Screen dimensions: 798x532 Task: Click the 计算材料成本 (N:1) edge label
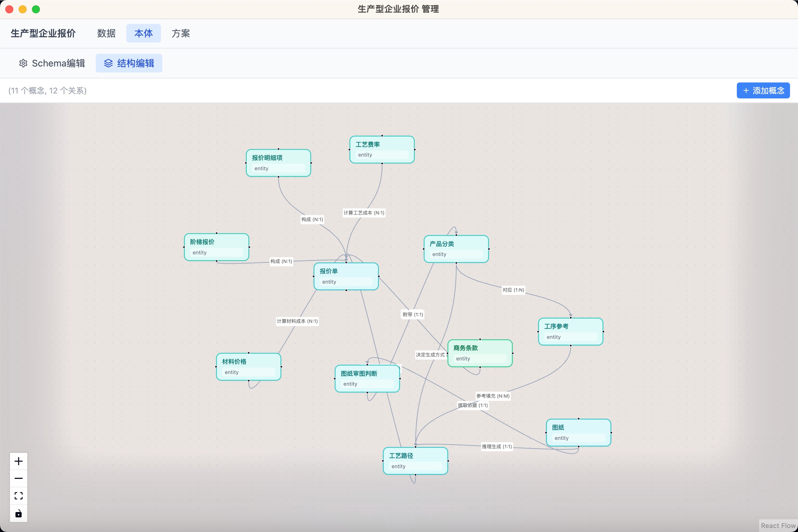coord(297,321)
